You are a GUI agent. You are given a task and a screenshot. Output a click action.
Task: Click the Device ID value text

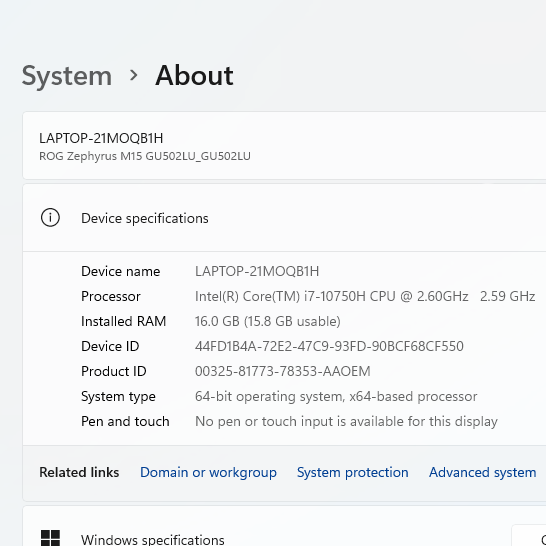329,346
